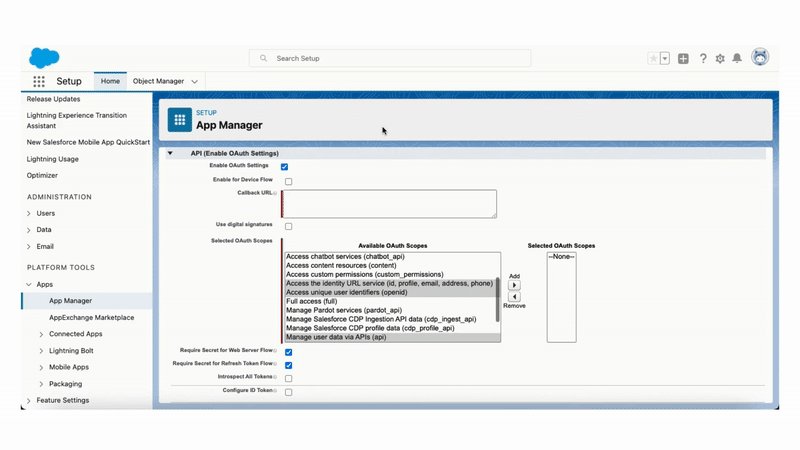
Task: Expand the Email sidebar node
Action: pyautogui.click(x=29, y=247)
